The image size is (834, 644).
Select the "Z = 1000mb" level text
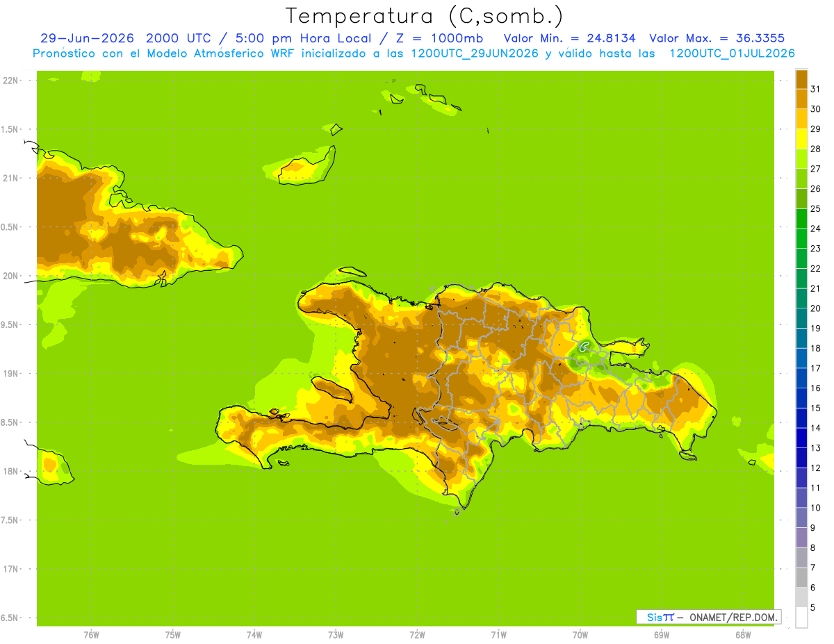click(439, 38)
